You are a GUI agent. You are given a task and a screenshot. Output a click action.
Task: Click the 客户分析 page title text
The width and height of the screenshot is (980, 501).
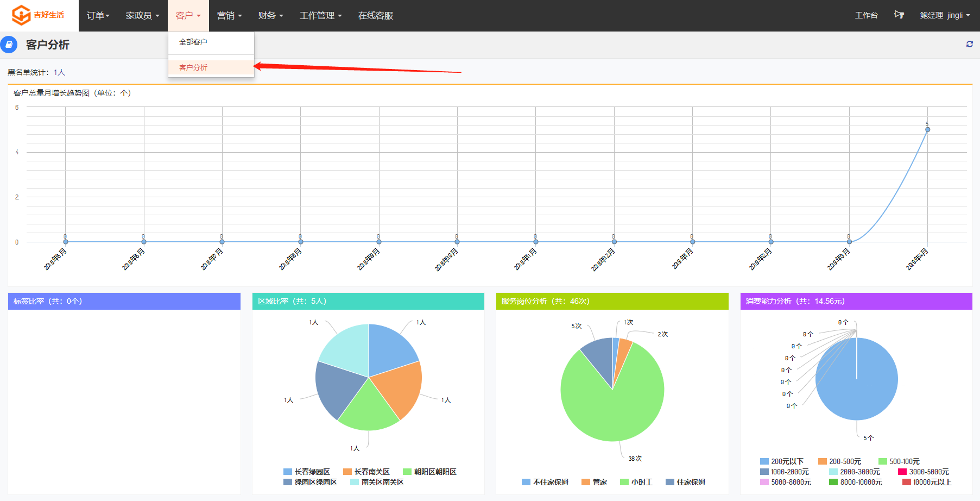[x=48, y=45]
